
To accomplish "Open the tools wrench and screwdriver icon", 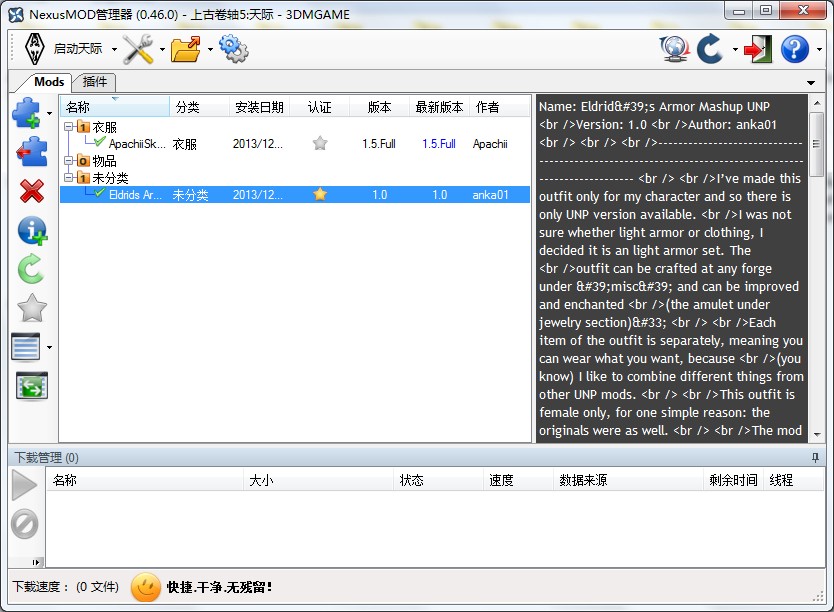I will [x=138, y=48].
